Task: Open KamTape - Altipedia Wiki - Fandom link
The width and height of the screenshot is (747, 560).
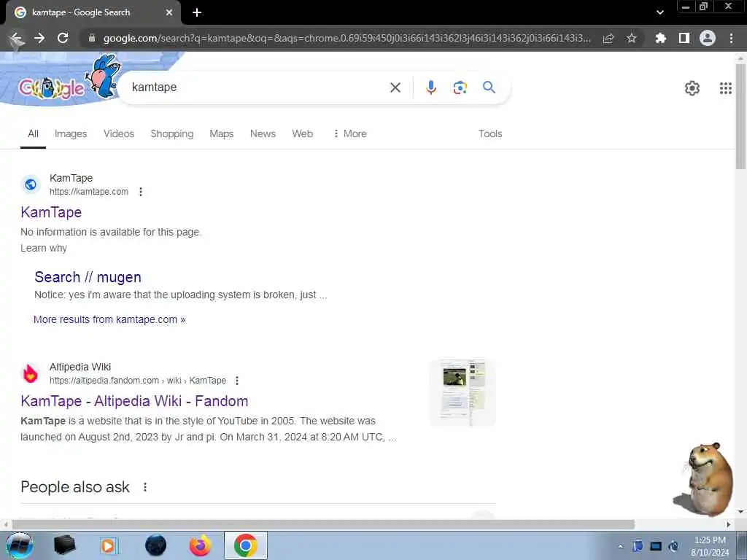Action: click(x=134, y=401)
